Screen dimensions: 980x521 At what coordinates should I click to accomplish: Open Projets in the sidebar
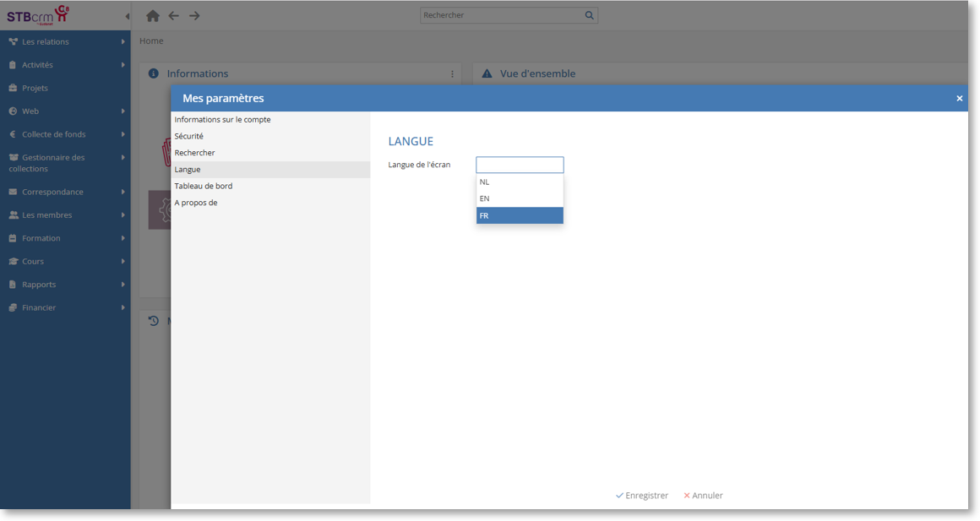click(x=35, y=88)
